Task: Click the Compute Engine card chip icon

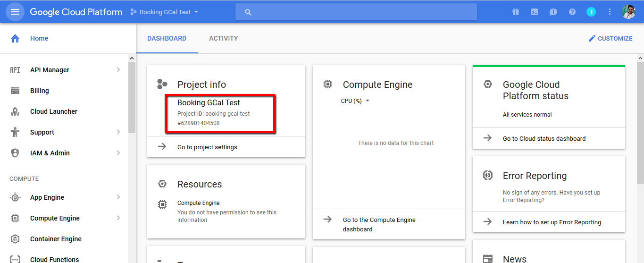Action: click(x=327, y=85)
